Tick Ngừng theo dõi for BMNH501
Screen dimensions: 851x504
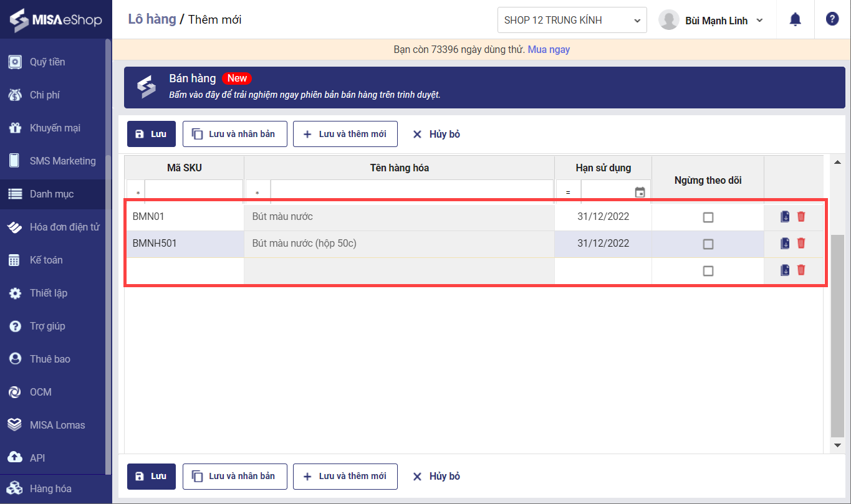tap(708, 244)
